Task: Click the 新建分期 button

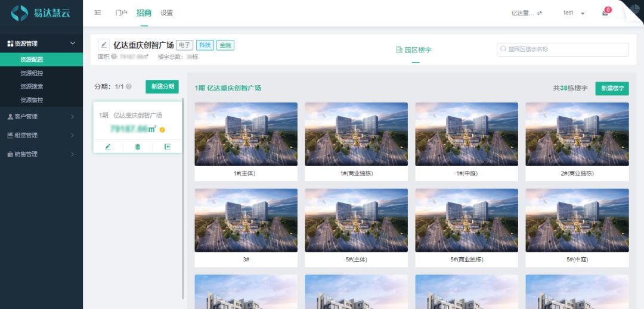Action: tap(162, 86)
